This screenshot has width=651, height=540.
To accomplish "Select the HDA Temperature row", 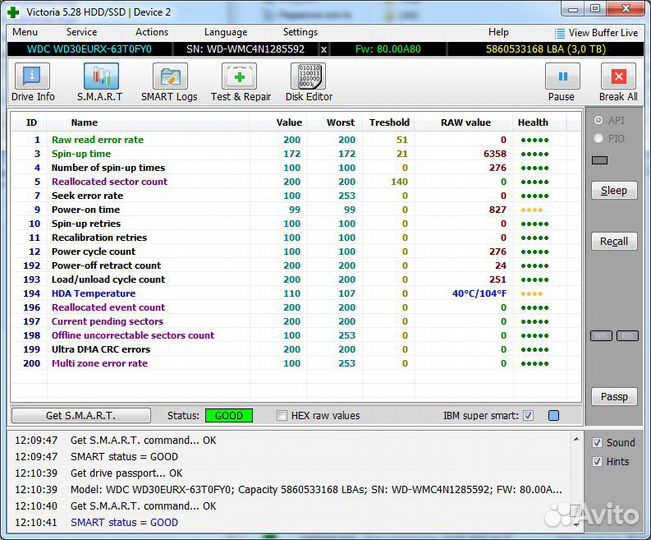I will click(x=296, y=293).
